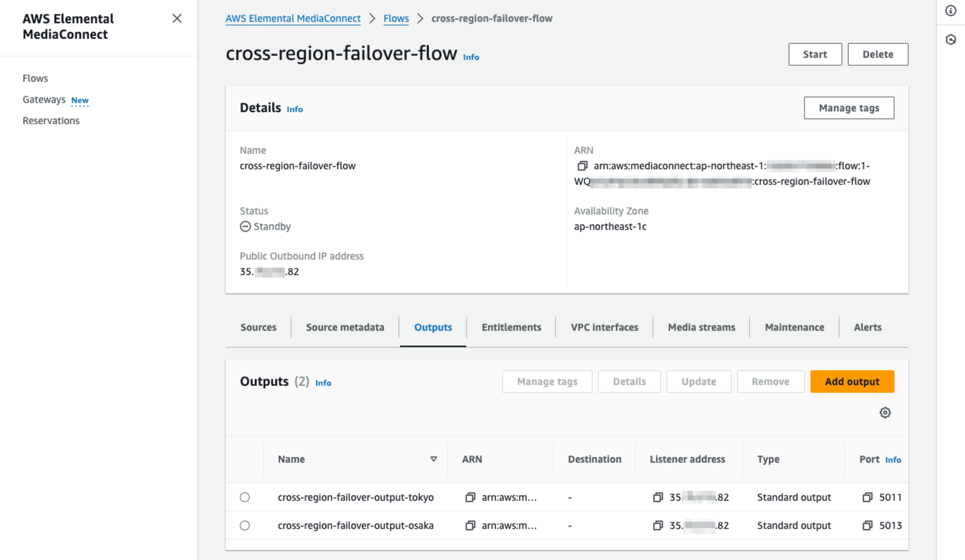Click the hexagon icon below the info icon

pyautogui.click(x=951, y=40)
